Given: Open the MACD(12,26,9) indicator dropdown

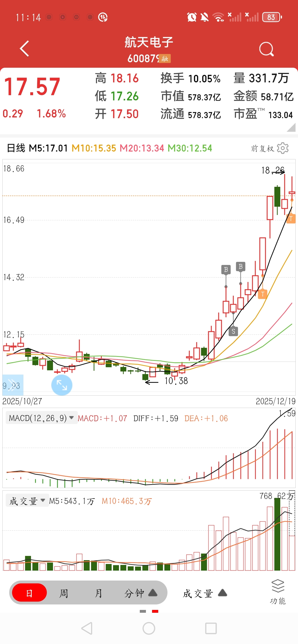Looking at the screenshot, I should 41,418.
